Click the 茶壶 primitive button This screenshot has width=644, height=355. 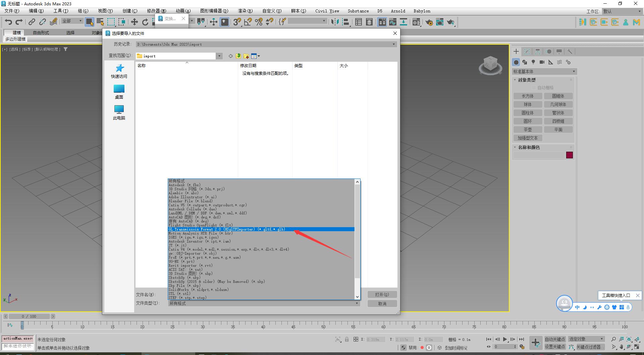click(528, 130)
